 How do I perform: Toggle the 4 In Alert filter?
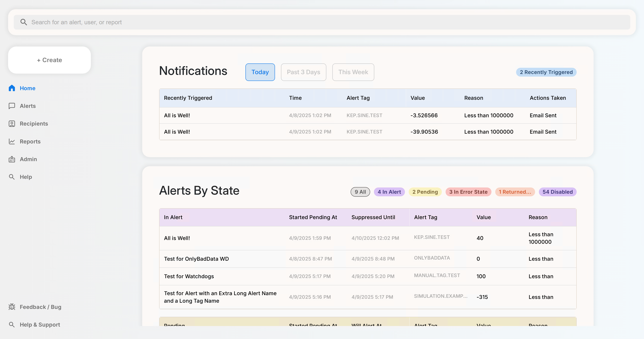point(389,192)
